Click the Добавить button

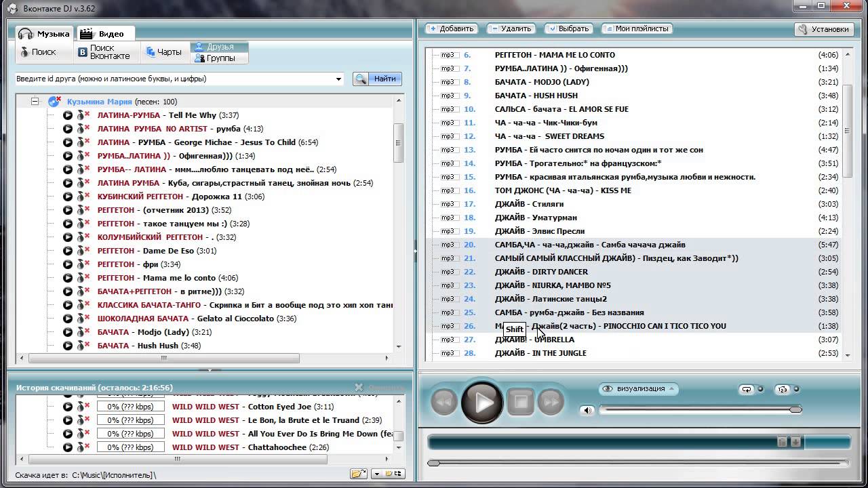(450, 28)
